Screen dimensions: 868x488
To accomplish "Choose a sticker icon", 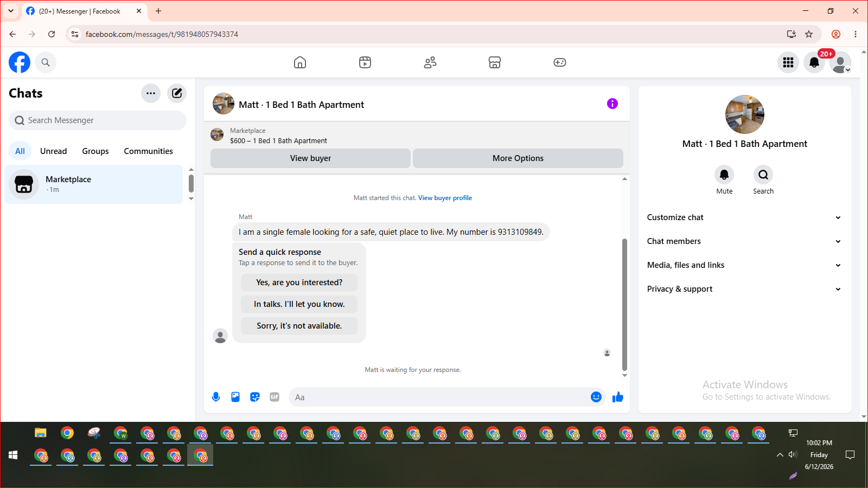I will point(255,397).
